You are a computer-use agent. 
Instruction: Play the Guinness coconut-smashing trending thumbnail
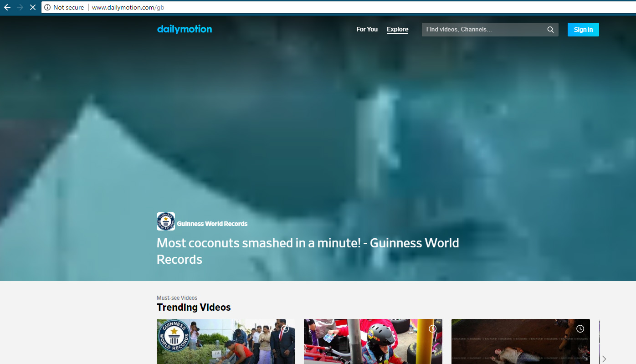click(226, 341)
